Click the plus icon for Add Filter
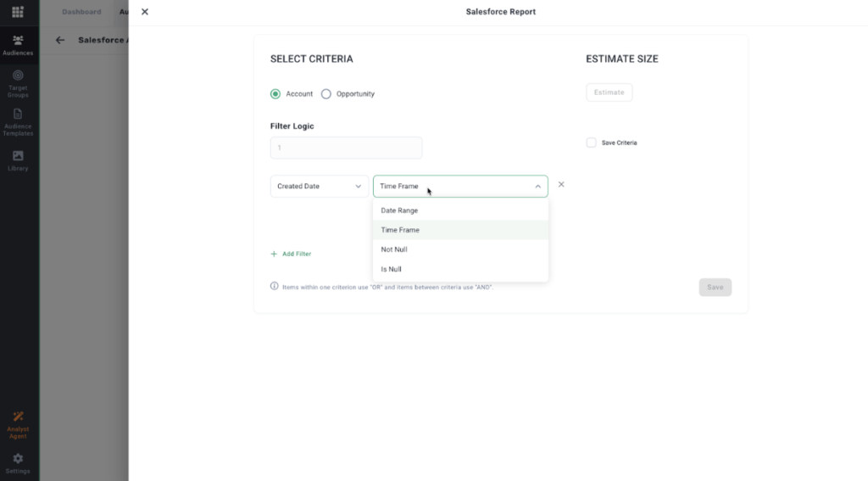 click(x=274, y=254)
